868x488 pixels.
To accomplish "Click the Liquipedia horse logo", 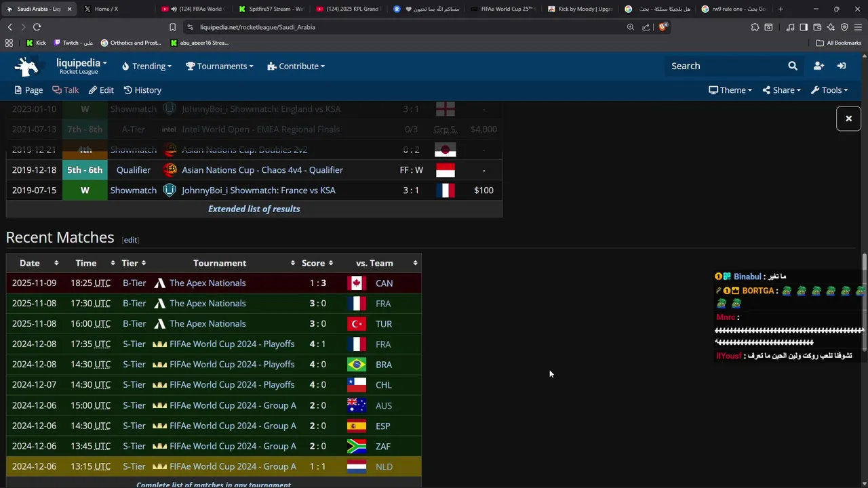I will 26,66.
